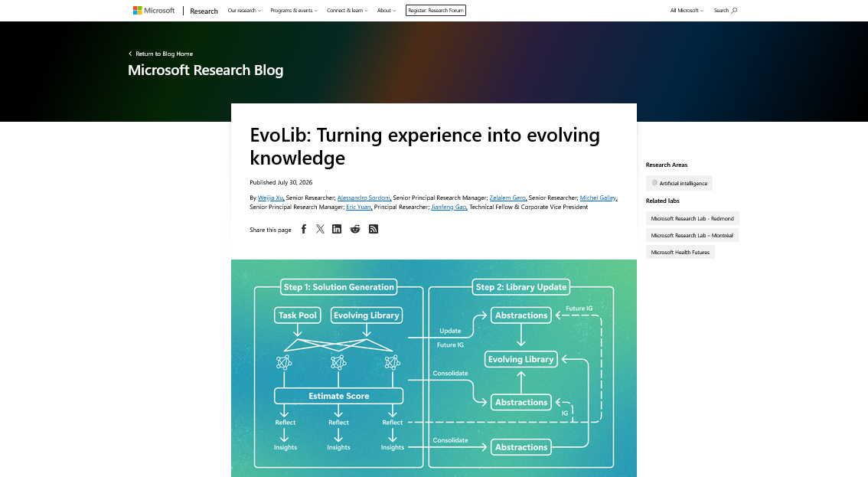868x477 pixels.
Task: Subscribe via the RSS feed icon
Action: pyautogui.click(x=374, y=230)
